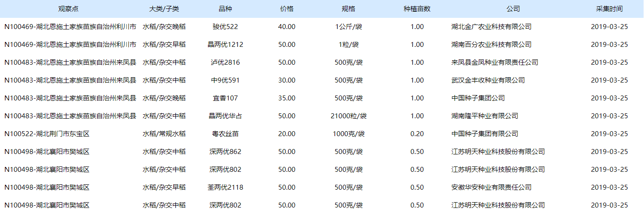Viewport: 644px width, 216px height.
Task: Select variety cell 深两优862
Action: click(225, 152)
